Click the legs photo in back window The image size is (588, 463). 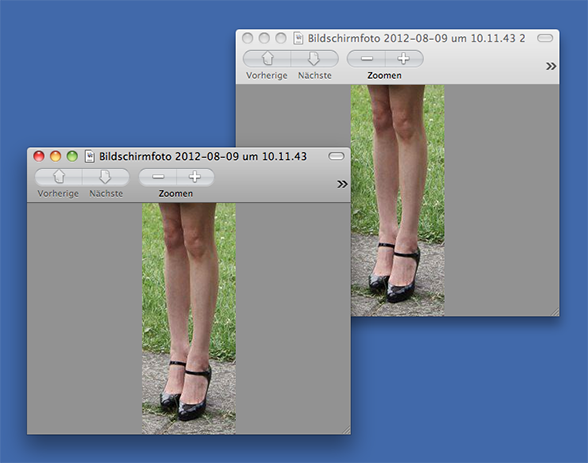398,201
